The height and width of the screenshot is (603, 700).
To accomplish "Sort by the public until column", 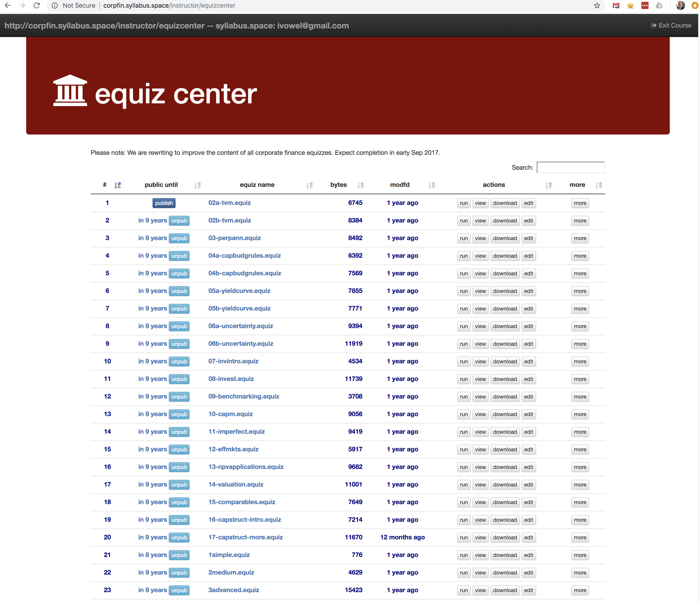I will (x=161, y=185).
